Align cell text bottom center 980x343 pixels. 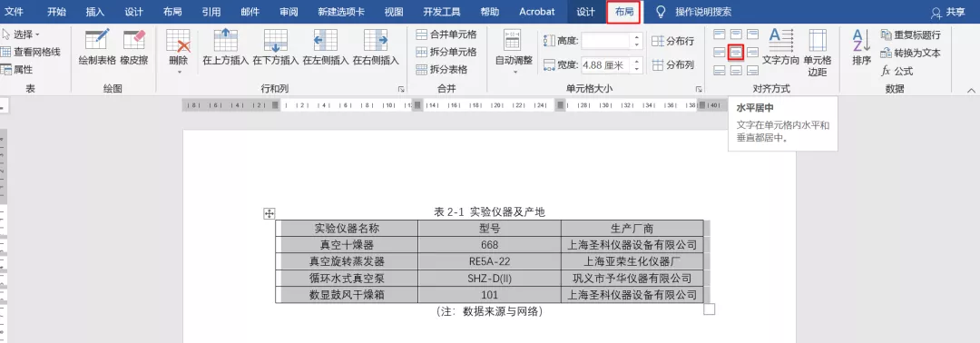(736, 71)
